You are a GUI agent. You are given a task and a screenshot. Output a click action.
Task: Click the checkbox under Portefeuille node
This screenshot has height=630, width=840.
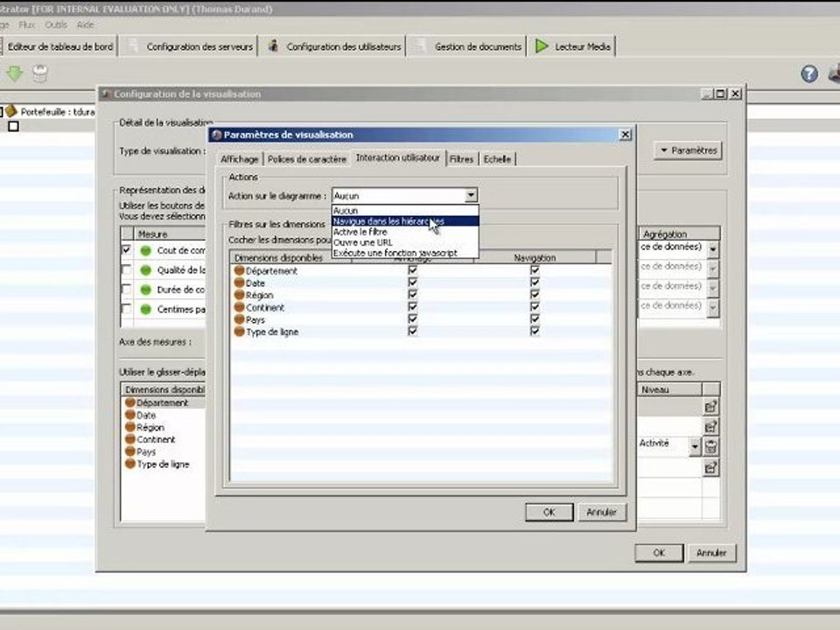click(x=13, y=126)
